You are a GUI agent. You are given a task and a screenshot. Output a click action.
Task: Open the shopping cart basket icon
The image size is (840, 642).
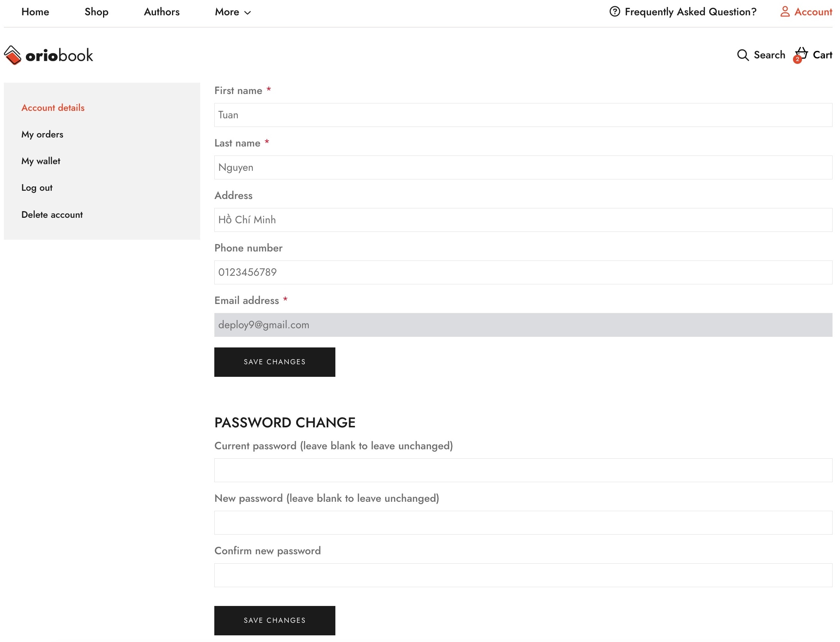click(801, 54)
